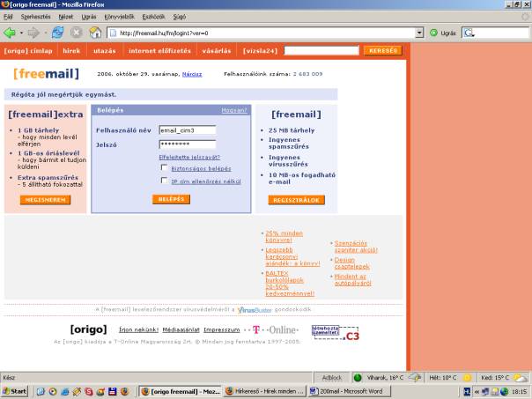Viewport: 532px width, 399px height.
Task: Click the green Ugrás go icon
Action: (434, 33)
